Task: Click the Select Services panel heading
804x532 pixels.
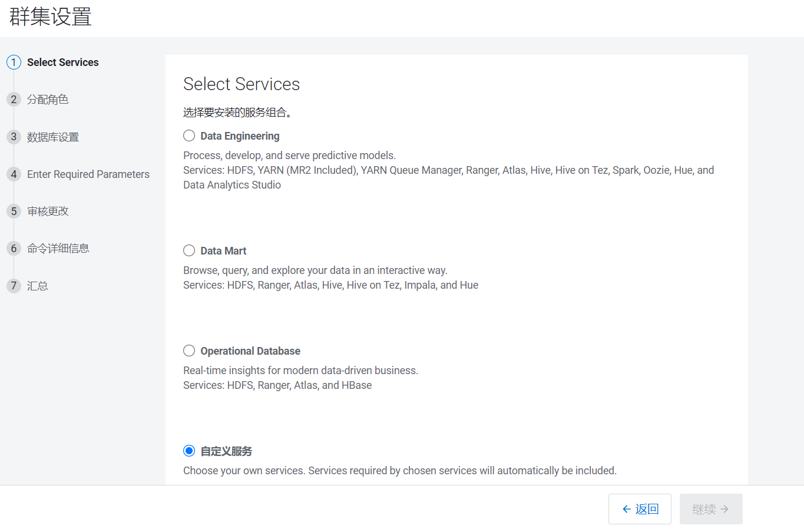Action: tap(241, 84)
